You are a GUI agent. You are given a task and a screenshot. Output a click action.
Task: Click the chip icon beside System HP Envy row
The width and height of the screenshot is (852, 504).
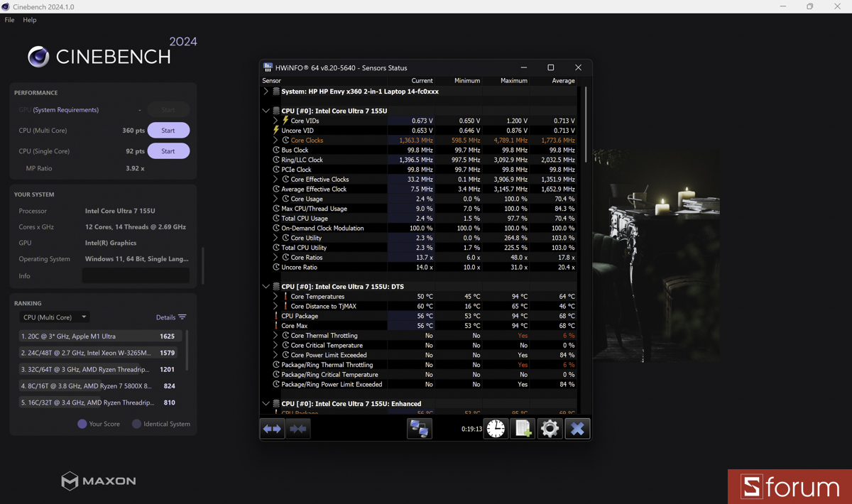[276, 92]
